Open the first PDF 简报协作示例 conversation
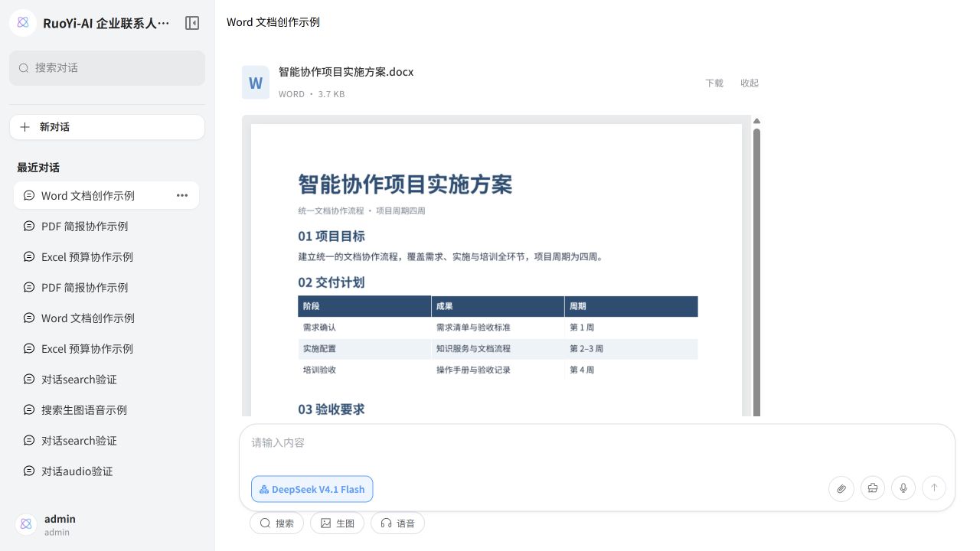Viewport: 980px width, 551px height. click(106, 227)
